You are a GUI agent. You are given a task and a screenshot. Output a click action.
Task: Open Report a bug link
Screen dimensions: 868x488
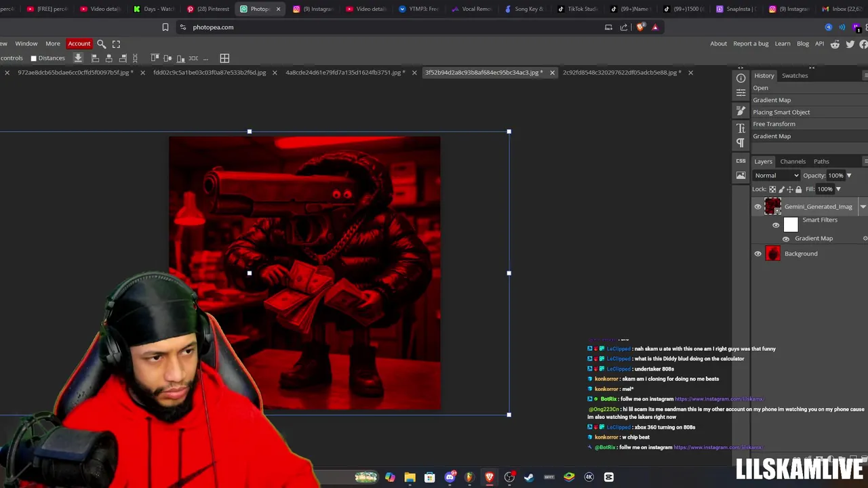(x=751, y=44)
